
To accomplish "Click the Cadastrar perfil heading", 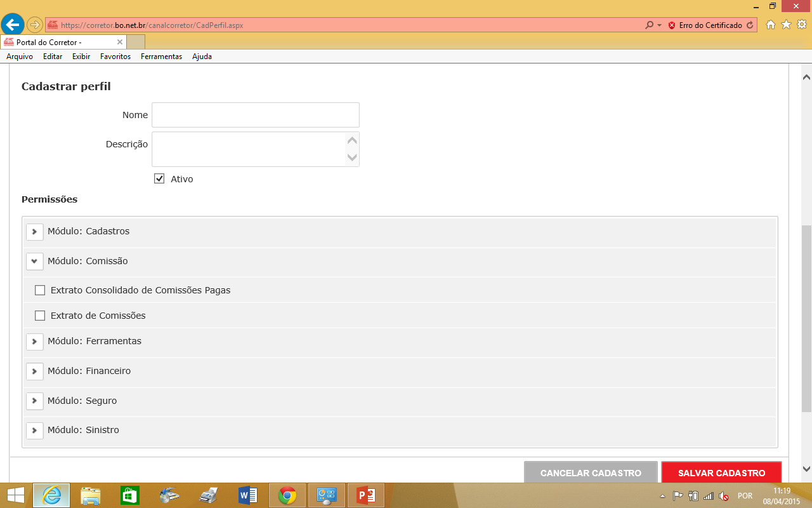I will point(66,86).
